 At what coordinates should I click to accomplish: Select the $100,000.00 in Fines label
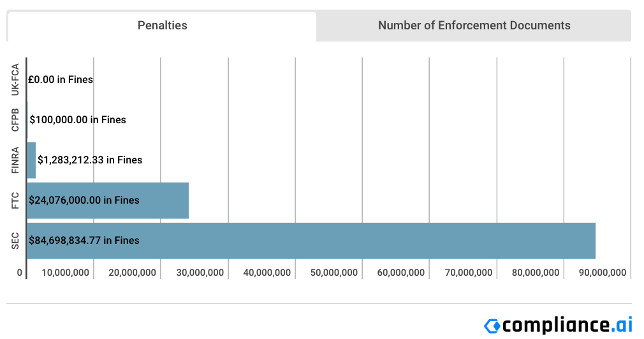[x=78, y=120]
